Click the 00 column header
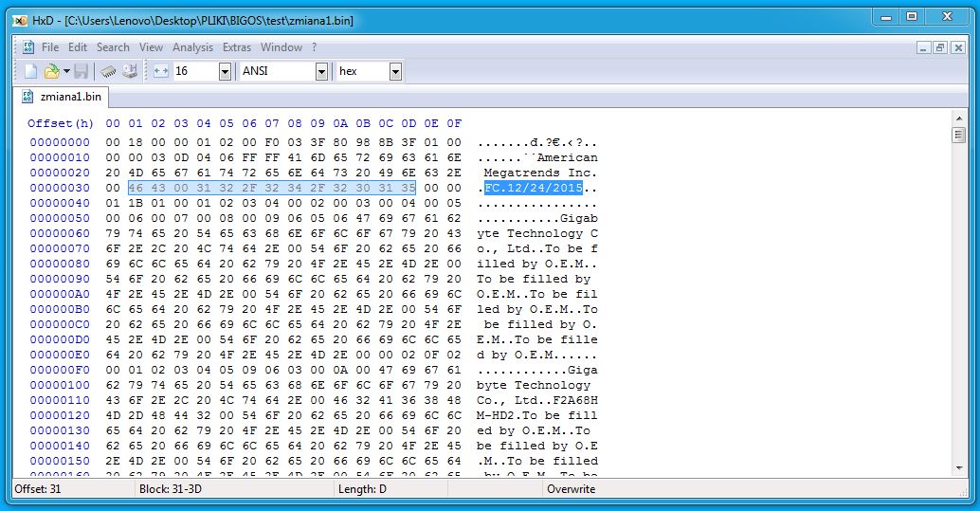The width and height of the screenshot is (980, 511). (x=113, y=123)
